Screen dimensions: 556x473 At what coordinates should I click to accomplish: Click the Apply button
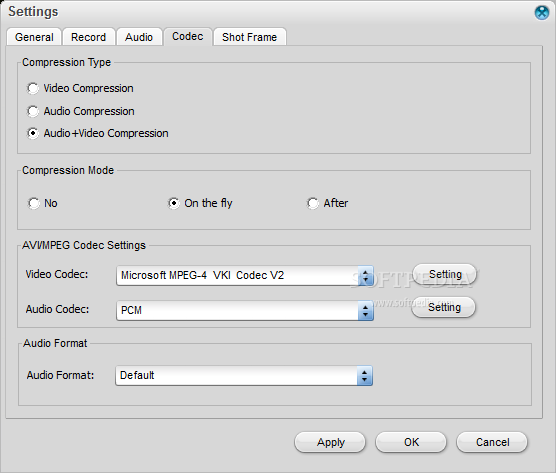tap(330, 442)
